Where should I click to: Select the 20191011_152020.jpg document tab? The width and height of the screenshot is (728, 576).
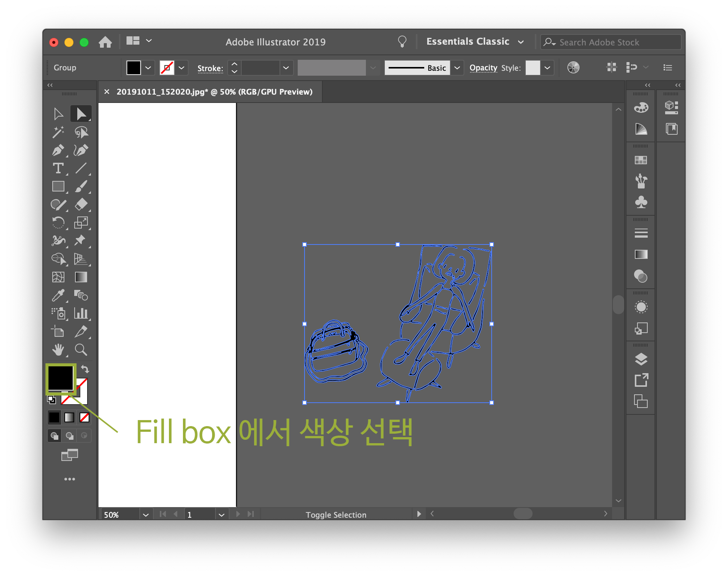click(x=214, y=92)
